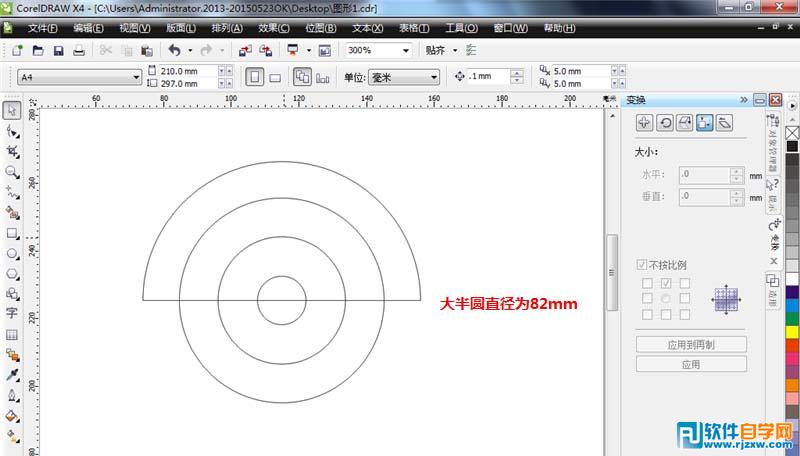Select the Freehand curve tool

tap(12, 192)
